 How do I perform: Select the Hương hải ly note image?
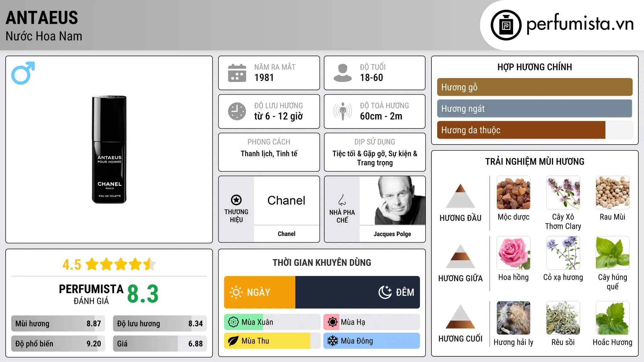(514, 318)
